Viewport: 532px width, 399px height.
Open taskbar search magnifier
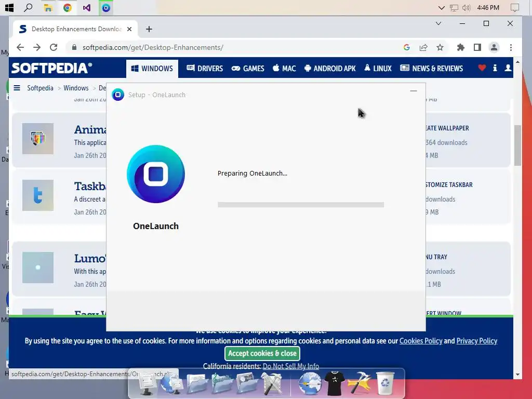[28, 7]
